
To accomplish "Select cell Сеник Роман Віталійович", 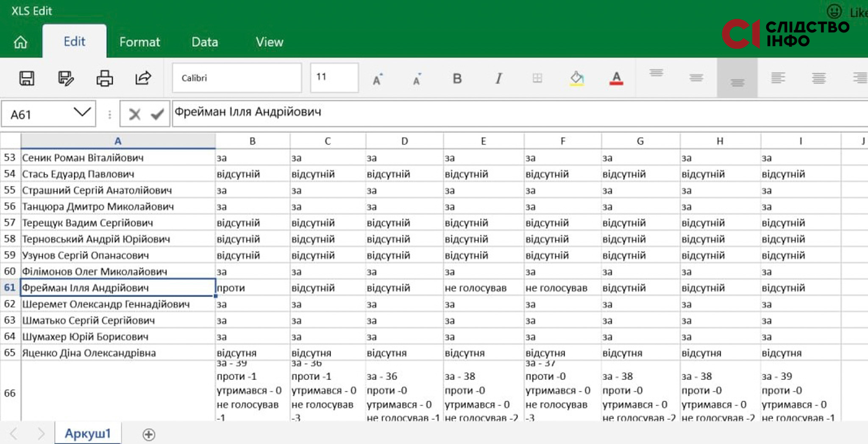I will tap(118, 158).
